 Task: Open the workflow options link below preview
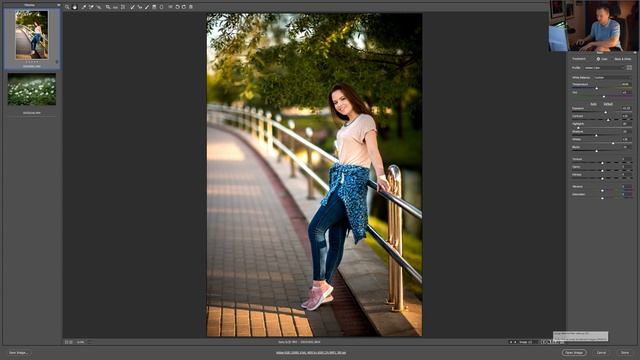(311, 353)
